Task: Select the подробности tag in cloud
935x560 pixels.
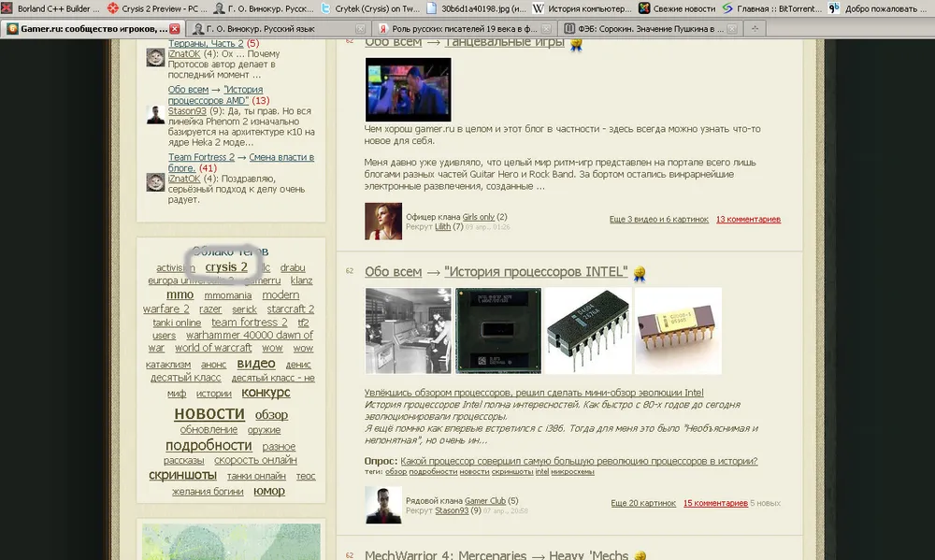Action: click(209, 446)
